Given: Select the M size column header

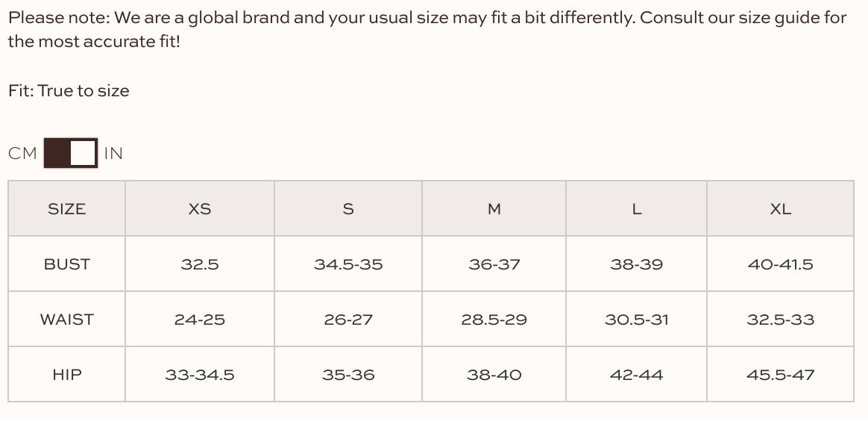Looking at the screenshot, I should (x=494, y=209).
